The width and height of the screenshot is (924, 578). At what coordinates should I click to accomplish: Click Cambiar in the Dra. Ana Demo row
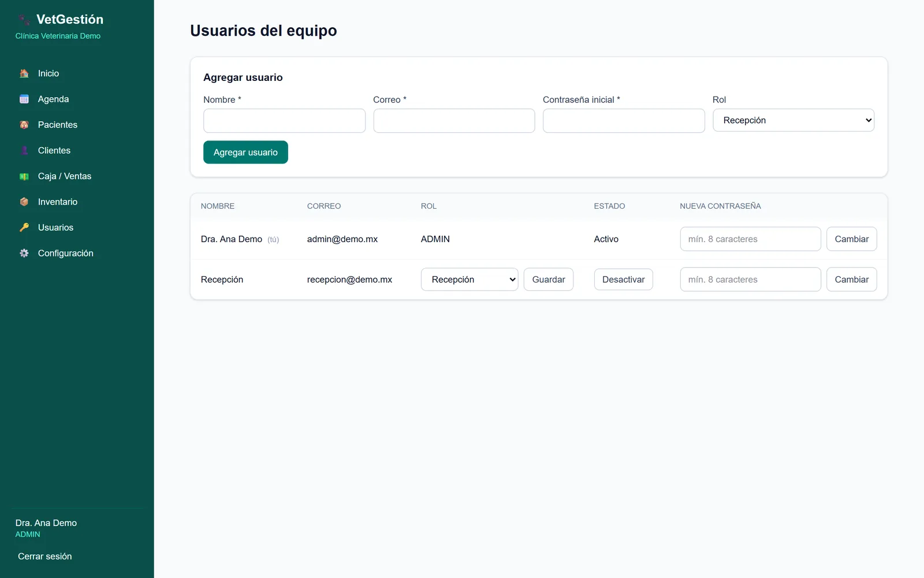[852, 239]
